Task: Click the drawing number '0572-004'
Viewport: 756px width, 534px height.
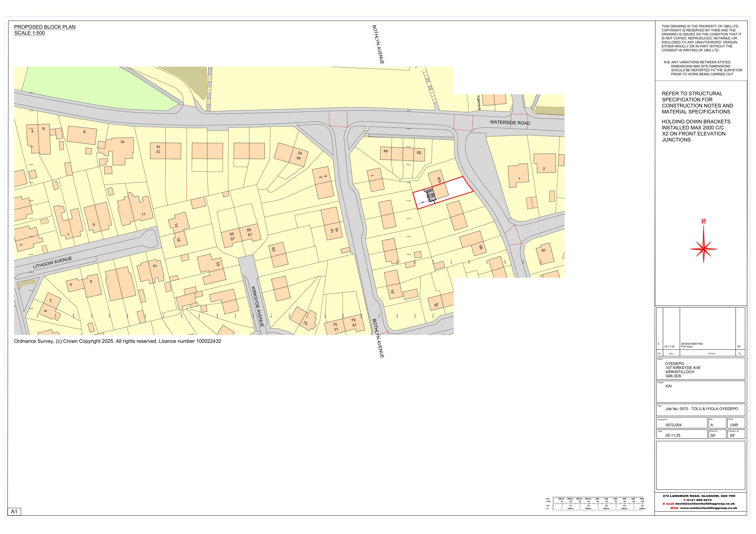Action: tap(673, 425)
